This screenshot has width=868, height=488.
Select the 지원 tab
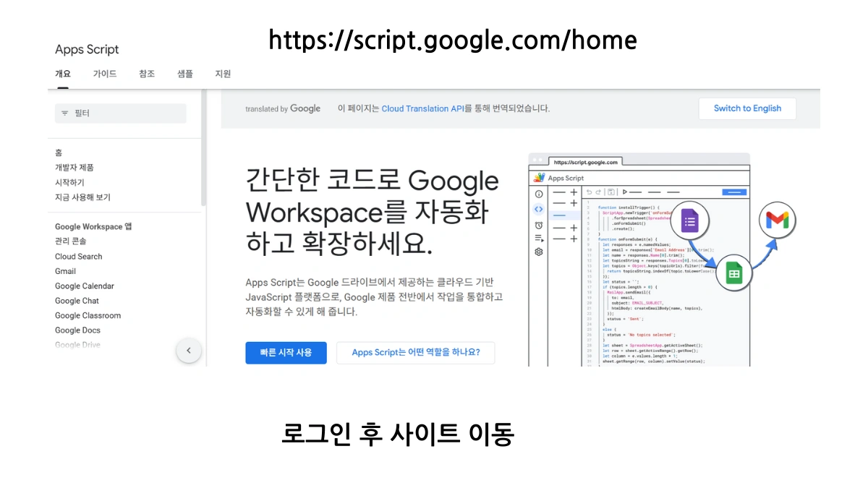222,73
